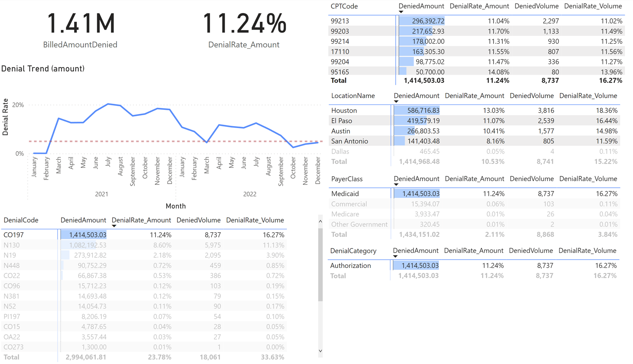This screenshot has width=633, height=364.
Task: Click the scroll up arrow in DenialCode table
Action: (x=320, y=221)
